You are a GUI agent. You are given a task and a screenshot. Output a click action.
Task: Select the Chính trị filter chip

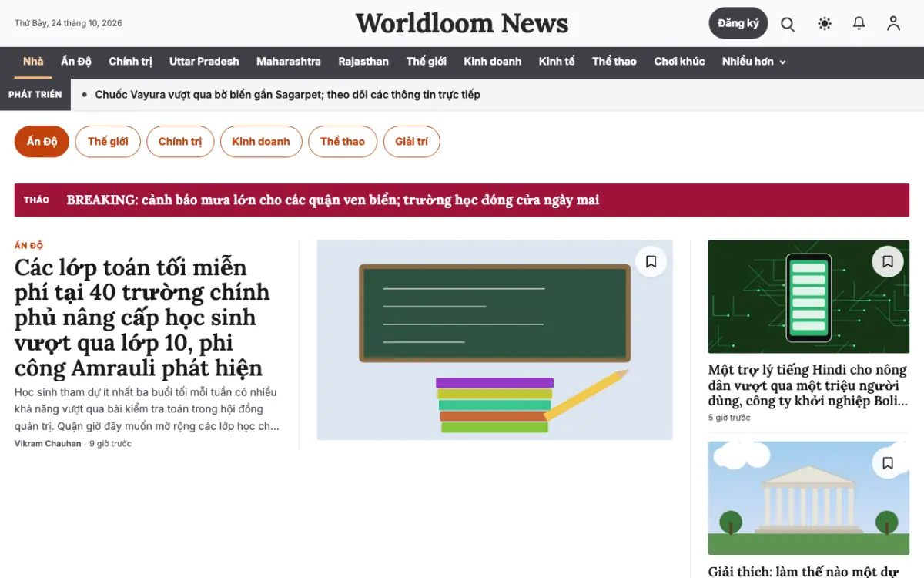[x=180, y=142]
